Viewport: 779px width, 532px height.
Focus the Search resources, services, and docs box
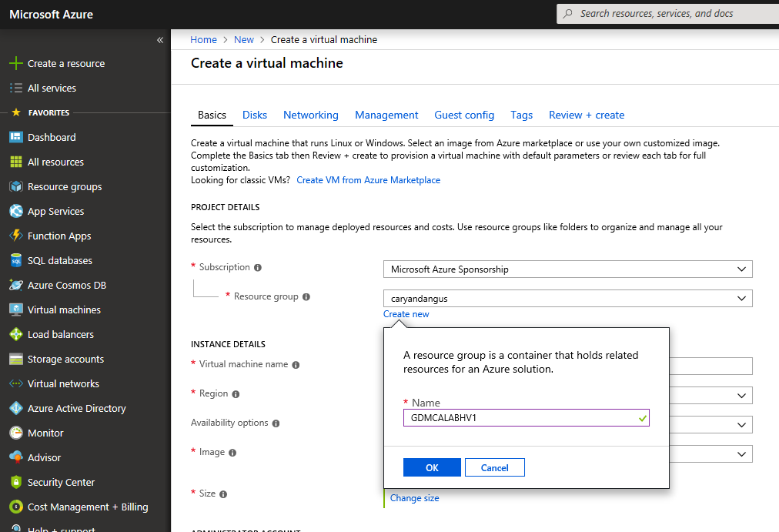coord(667,13)
